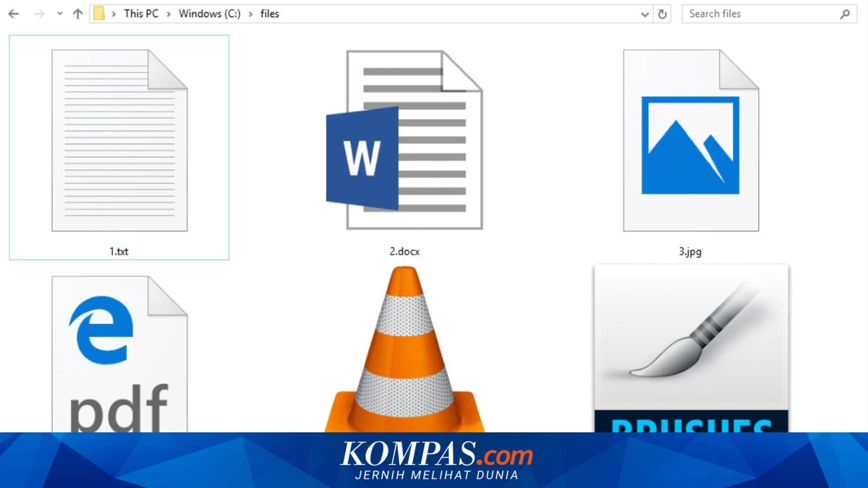Expand the chevron after Windows (C:)

click(x=251, y=14)
